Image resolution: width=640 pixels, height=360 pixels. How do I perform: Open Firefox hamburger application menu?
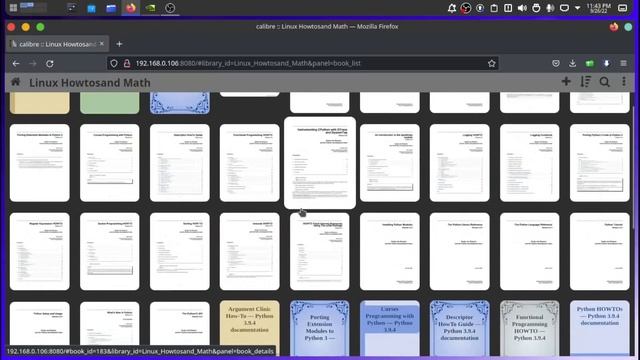(623, 63)
